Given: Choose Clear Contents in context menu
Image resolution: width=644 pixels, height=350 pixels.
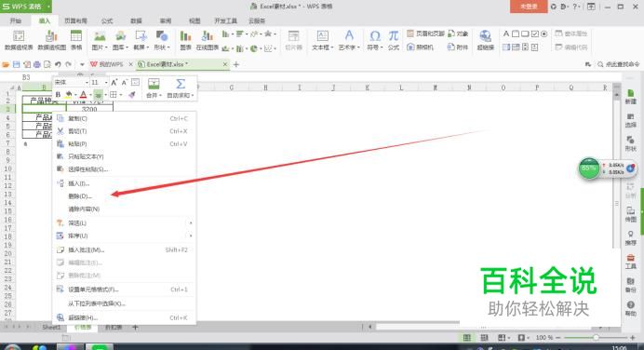Looking at the screenshot, I should point(124,209).
